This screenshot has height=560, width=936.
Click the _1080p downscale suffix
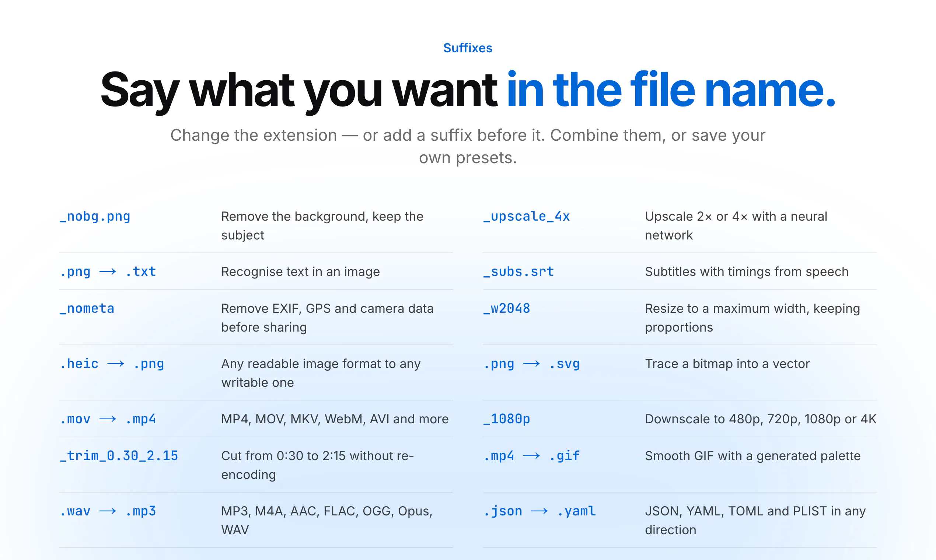[x=506, y=419]
